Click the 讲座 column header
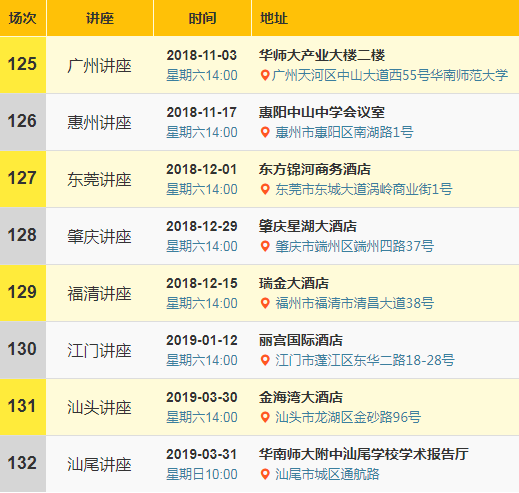Image resolution: width=519 pixels, height=493 pixels. point(100,18)
